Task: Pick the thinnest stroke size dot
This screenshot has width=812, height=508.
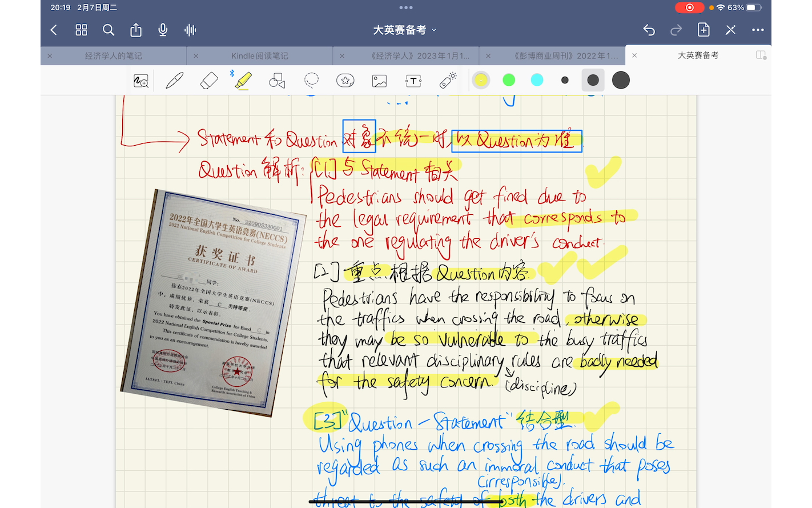Action: [x=565, y=80]
